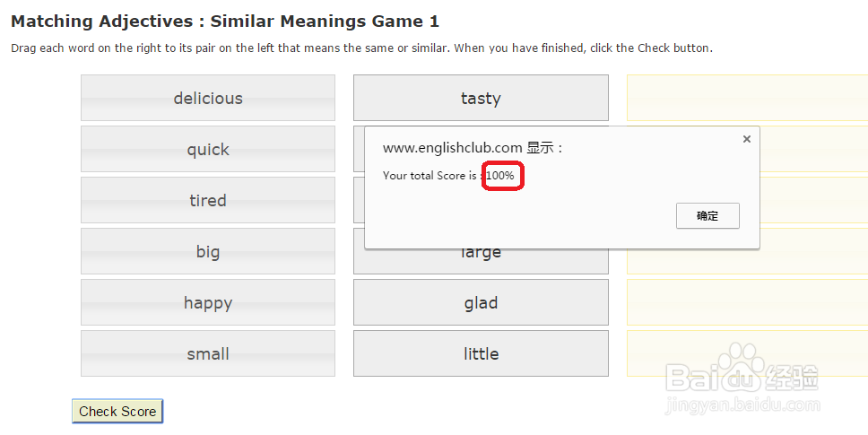Image resolution: width=868 pixels, height=435 pixels.
Task: Click the Matching Adjectives game heading
Action: pos(225,22)
